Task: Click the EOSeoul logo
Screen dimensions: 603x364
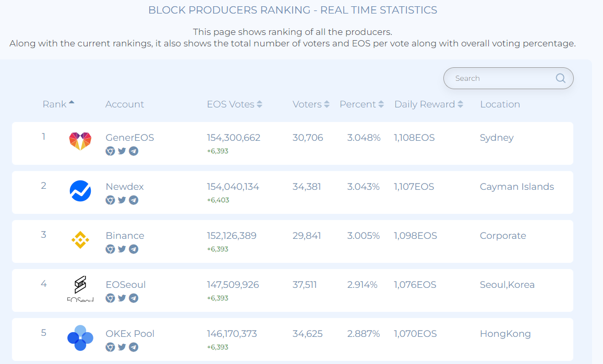Action: [80, 288]
